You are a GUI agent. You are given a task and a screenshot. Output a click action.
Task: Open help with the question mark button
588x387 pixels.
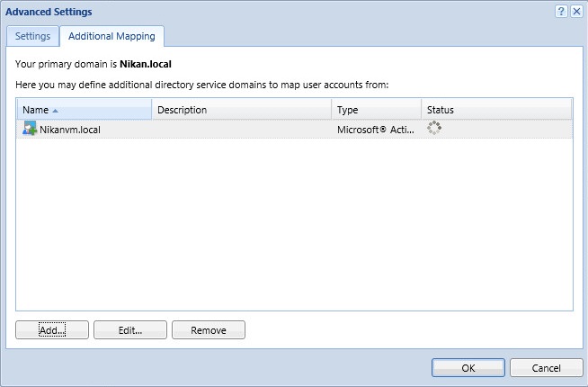click(561, 12)
